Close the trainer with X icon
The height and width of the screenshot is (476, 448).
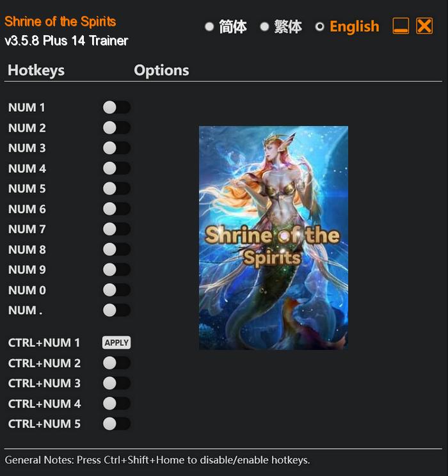click(424, 26)
